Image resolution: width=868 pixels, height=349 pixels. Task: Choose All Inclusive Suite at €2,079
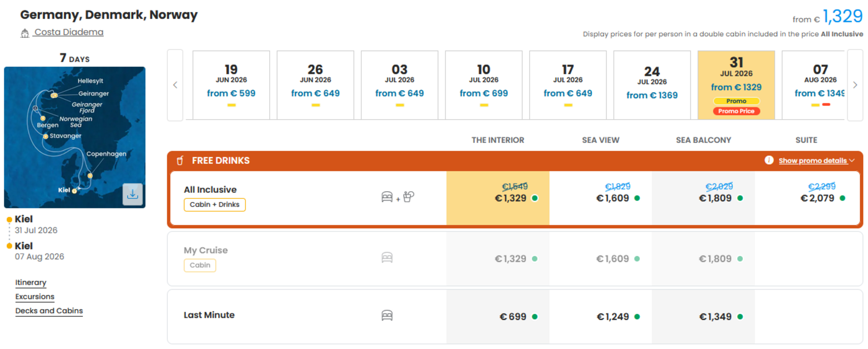pyautogui.click(x=807, y=198)
